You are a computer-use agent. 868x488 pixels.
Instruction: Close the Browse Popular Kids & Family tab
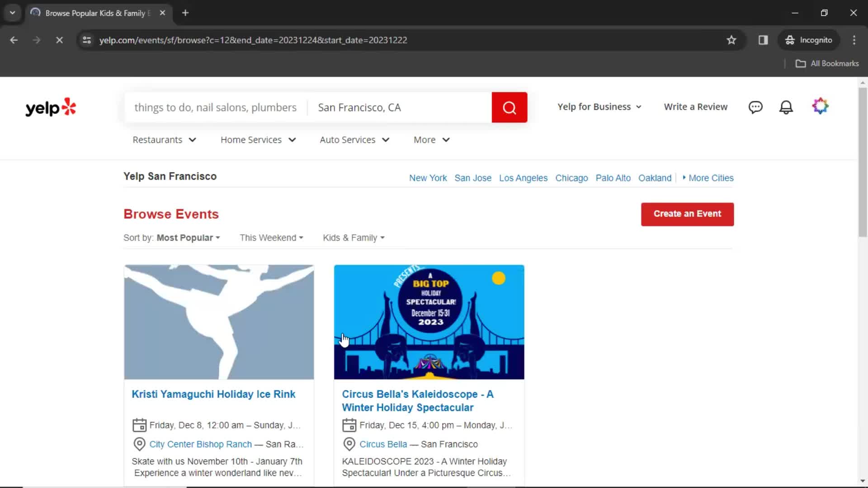click(x=162, y=13)
